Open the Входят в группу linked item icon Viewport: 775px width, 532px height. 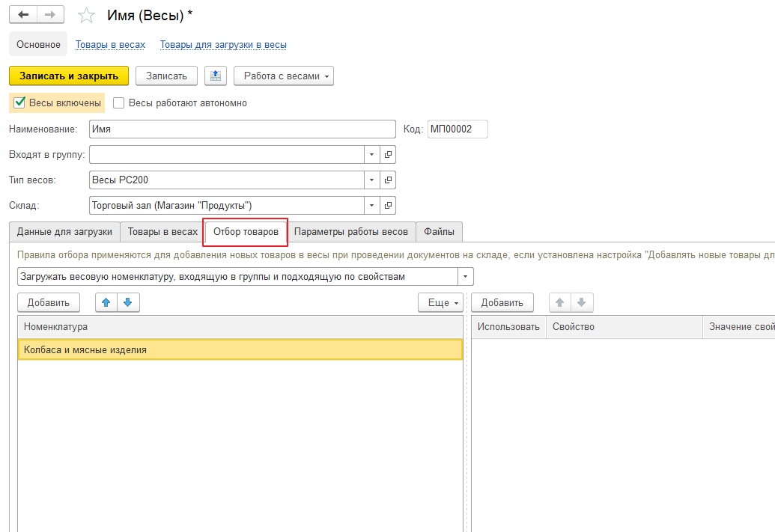click(388, 155)
